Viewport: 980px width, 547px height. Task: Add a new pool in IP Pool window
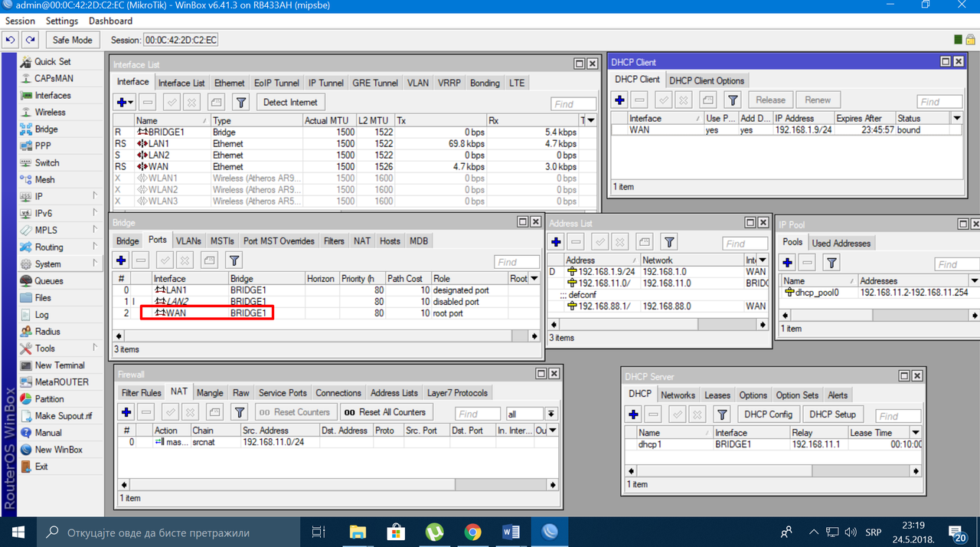[x=787, y=262]
